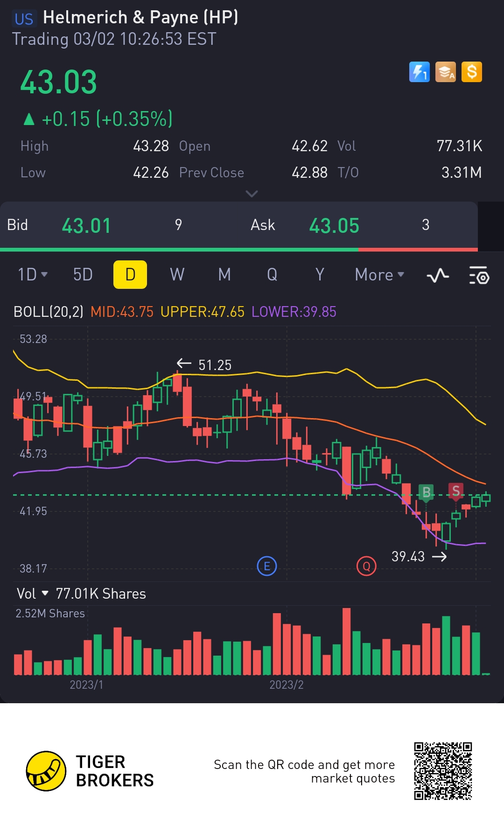The height and width of the screenshot is (839, 504).
Task: Open chart settings list icon
Action: click(x=479, y=275)
